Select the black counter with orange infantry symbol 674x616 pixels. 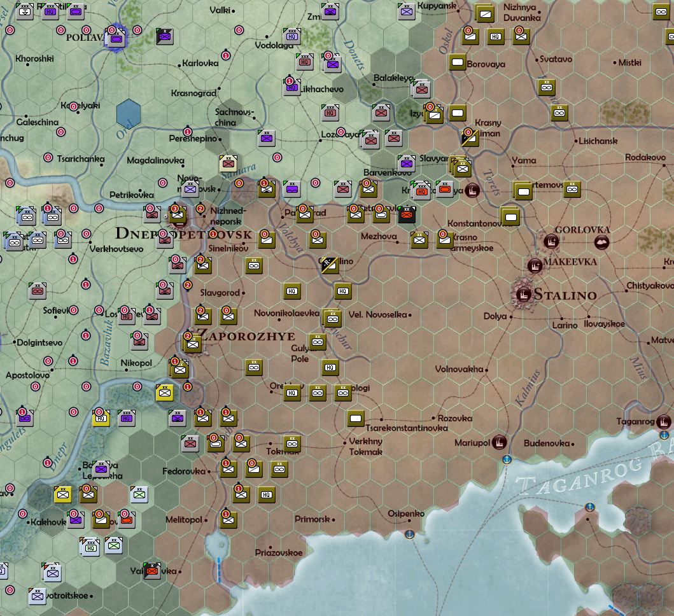click(x=407, y=214)
